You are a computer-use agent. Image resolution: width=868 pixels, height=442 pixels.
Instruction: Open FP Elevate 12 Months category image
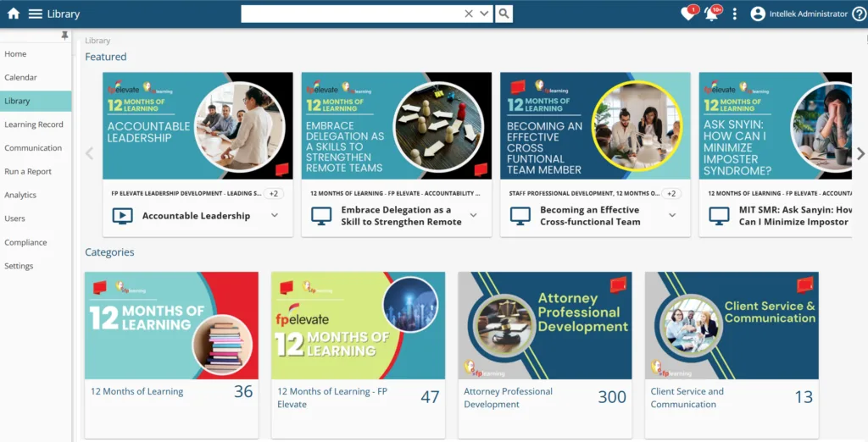(359, 325)
